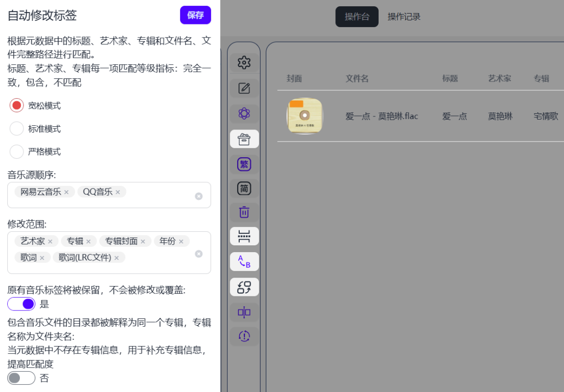This screenshot has width=564, height=392.
Task: Click the 封面 column header
Action: pos(294,78)
